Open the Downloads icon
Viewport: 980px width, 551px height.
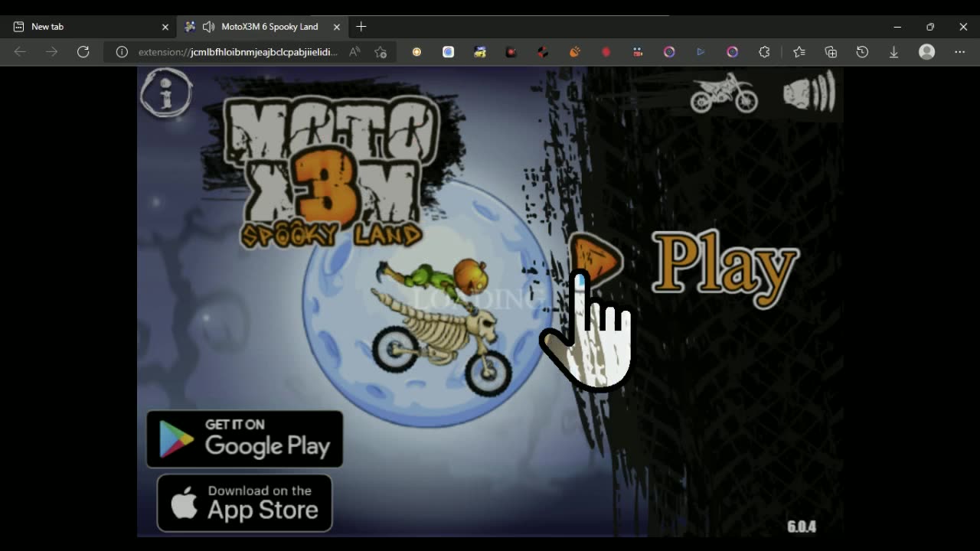point(893,52)
